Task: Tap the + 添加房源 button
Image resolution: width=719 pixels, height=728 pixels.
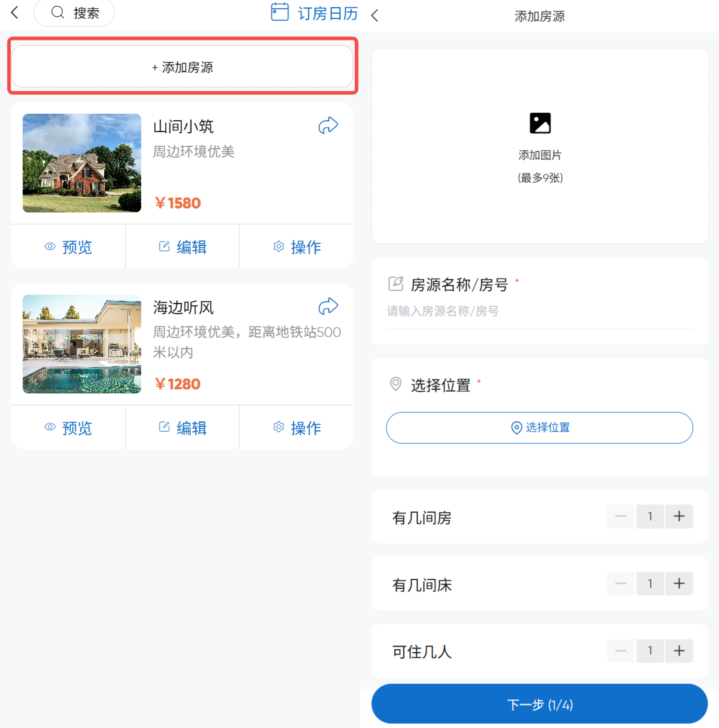Action: [x=183, y=67]
